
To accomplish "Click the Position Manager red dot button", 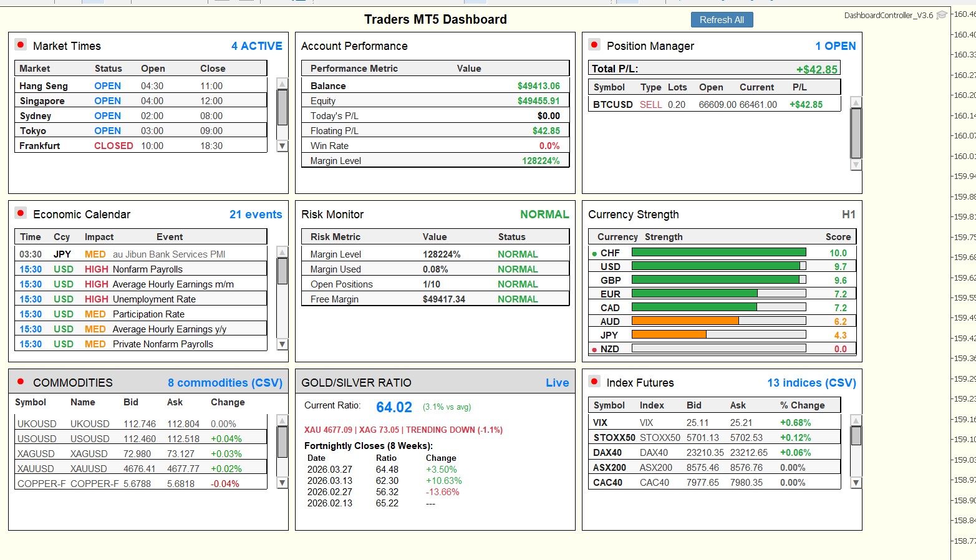I will click(x=594, y=45).
